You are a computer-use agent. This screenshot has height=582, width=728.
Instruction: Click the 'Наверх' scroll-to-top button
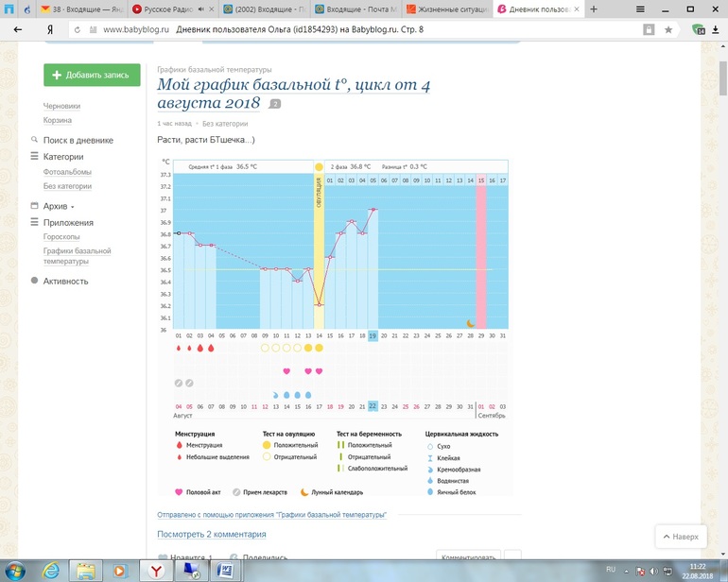681,537
